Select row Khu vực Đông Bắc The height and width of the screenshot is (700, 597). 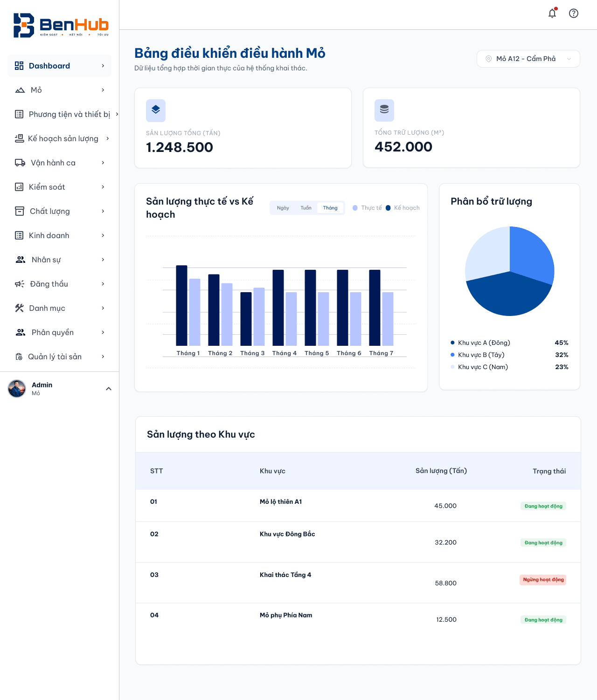tap(358, 542)
